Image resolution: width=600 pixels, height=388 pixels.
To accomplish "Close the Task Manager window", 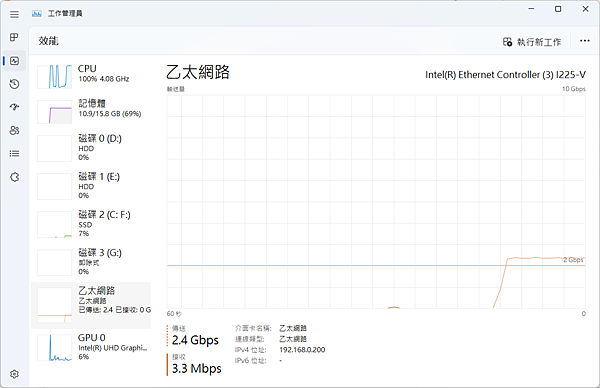I will tap(585, 9).
